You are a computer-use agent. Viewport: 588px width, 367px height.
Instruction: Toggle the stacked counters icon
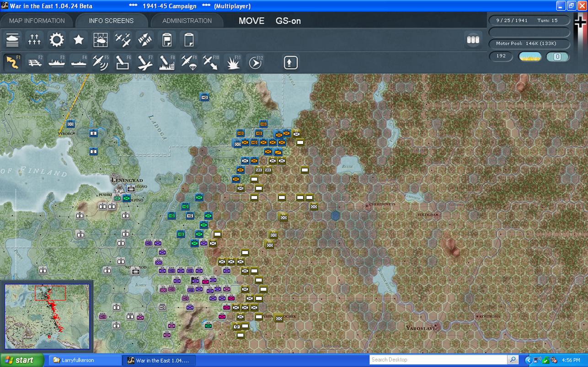[473, 40]
